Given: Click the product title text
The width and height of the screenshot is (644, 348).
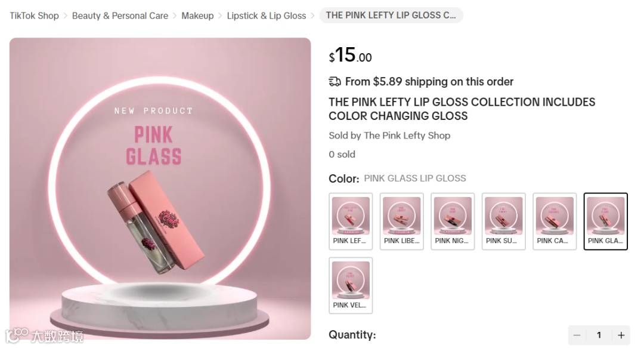Looking at the screenshot, I should pos(462,109).
